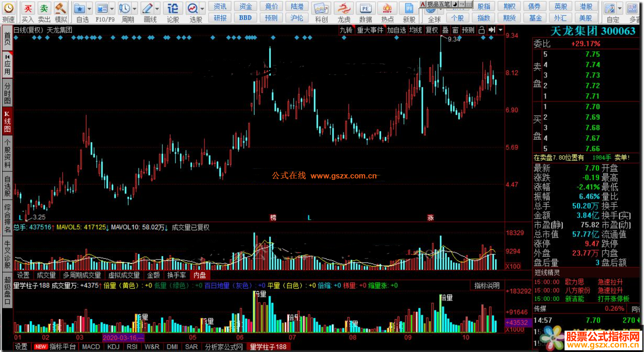644x352 pixels.
Task: Toggle 均线 moving average lines
Action: pos(415,30)
